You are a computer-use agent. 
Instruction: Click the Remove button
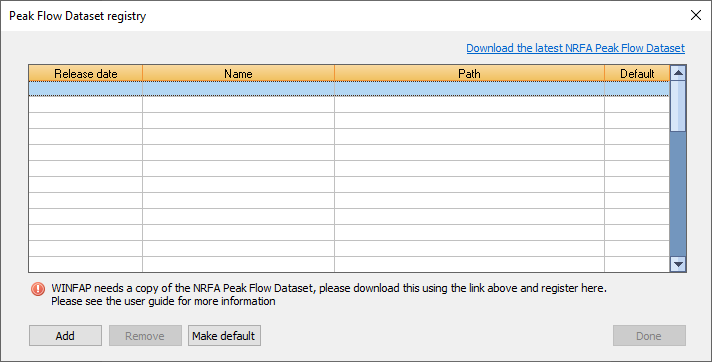[x=145, y=336]
